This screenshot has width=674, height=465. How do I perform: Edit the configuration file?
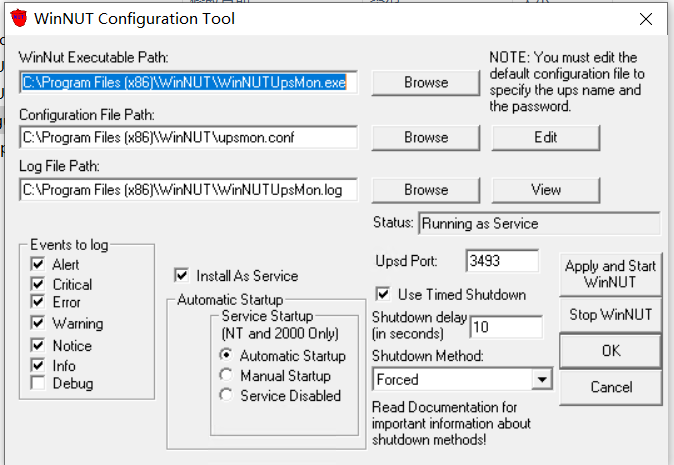coord(545,138)
